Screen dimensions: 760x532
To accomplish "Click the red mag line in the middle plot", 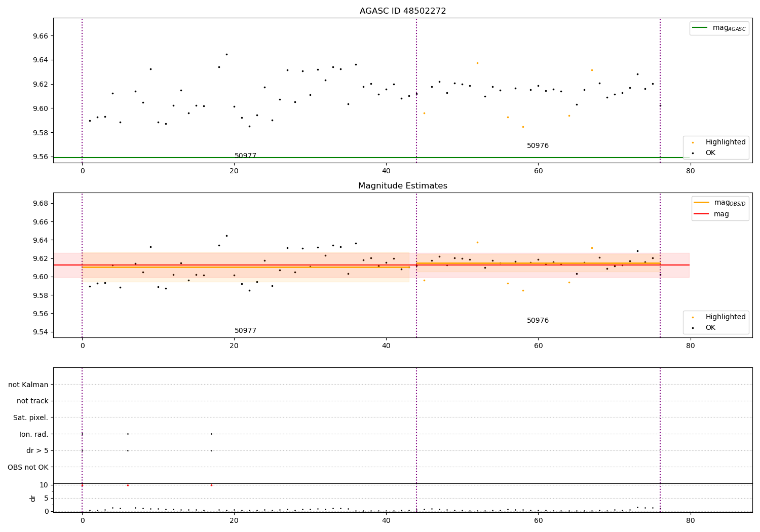I will [x=371, y=265].
